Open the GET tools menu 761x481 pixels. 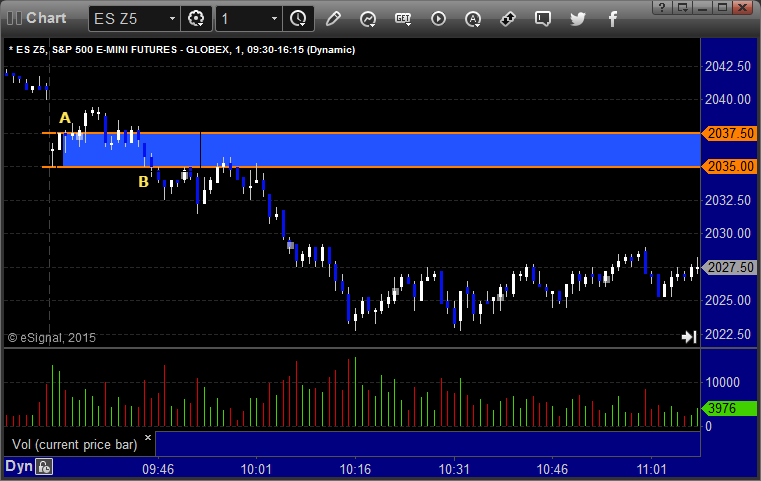point(403,19)
